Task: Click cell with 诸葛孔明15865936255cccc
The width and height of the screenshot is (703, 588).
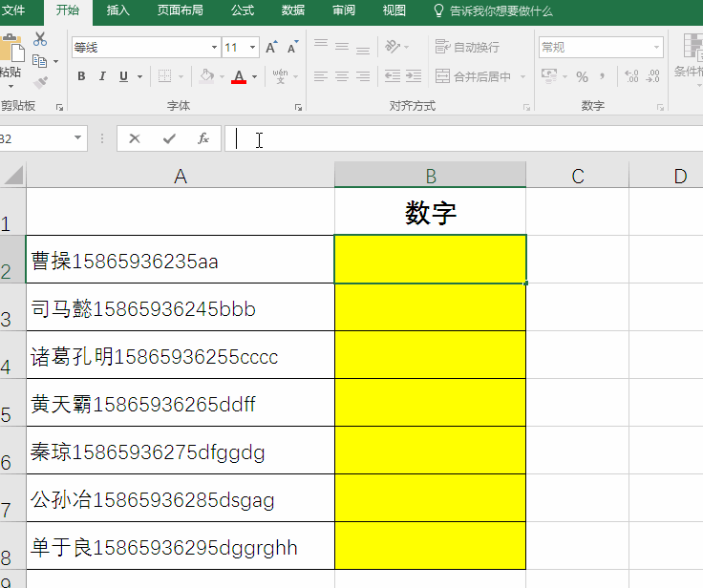Action: [x=181, y=355]
